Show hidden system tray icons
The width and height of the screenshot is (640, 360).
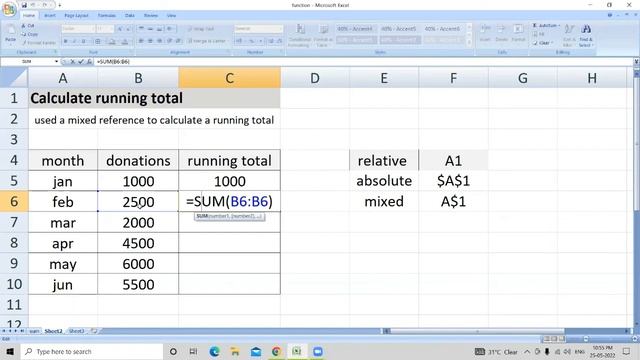pos(527,351)
